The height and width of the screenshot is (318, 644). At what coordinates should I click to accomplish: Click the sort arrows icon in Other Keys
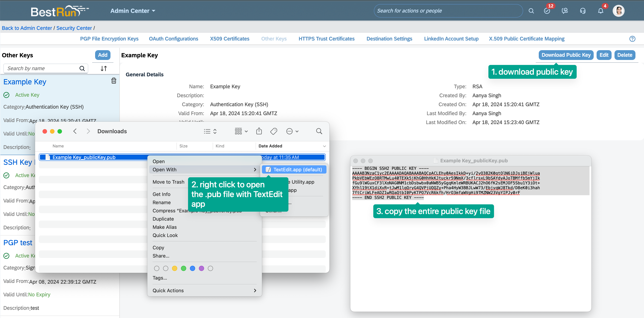(x=104, y=68)
